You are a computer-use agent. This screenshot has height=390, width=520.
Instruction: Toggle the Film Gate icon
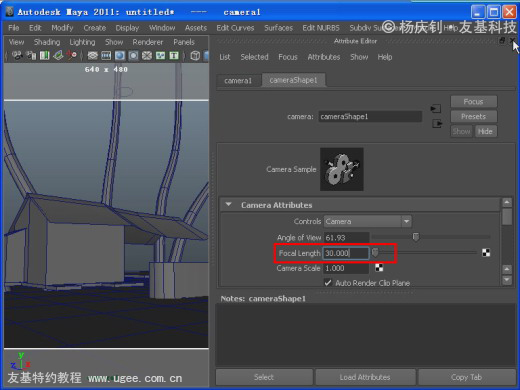106,56
